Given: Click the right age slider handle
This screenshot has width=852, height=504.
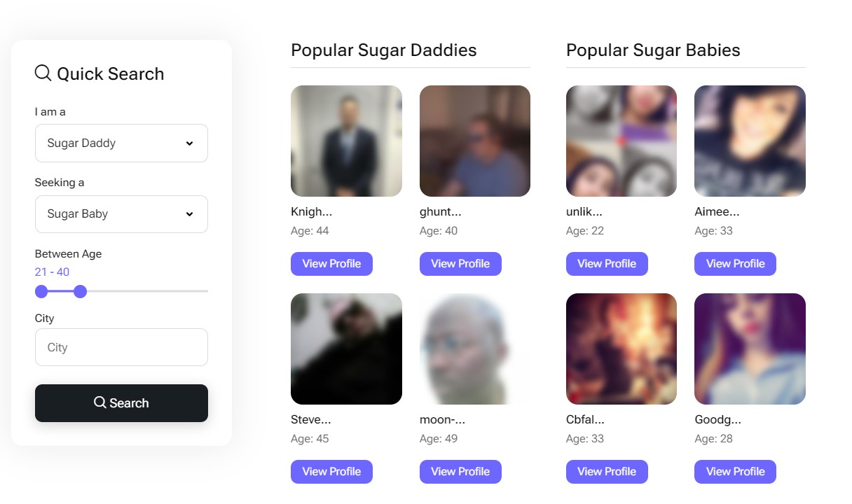Looking at the screenshot, I should point(80,291).
